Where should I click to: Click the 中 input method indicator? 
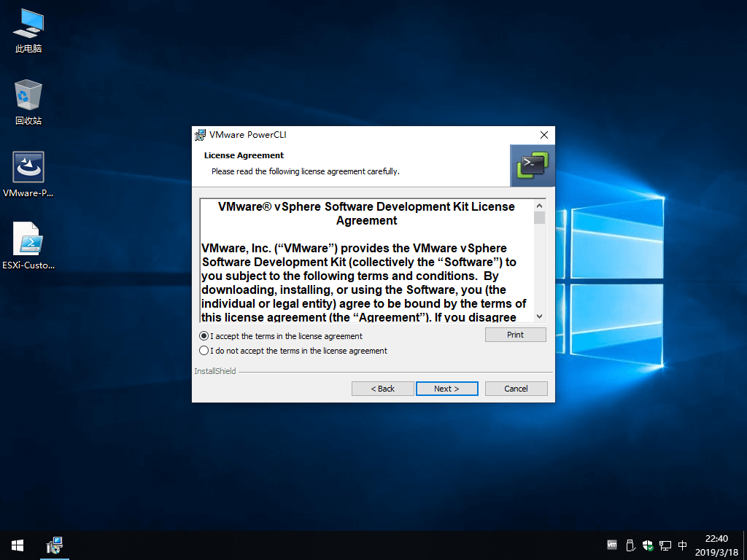(681, 545)
